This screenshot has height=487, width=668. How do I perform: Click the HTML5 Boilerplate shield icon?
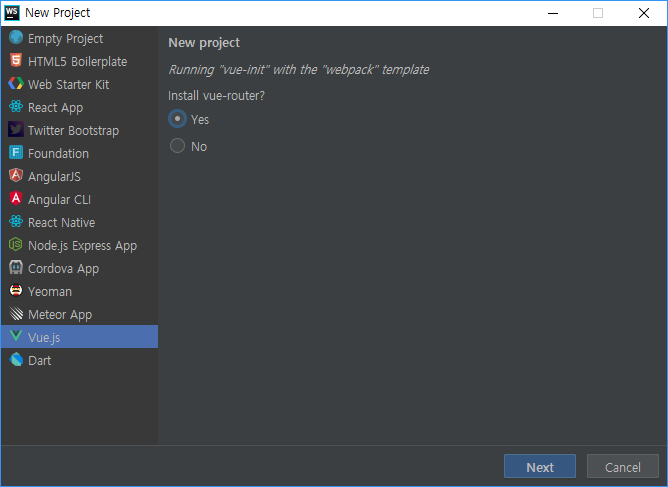[x=16, y=61]
